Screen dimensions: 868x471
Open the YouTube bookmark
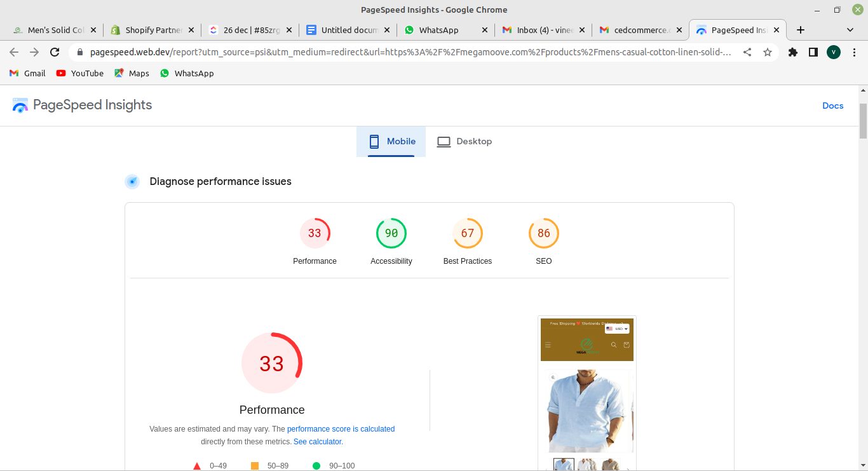coord(79,73)
